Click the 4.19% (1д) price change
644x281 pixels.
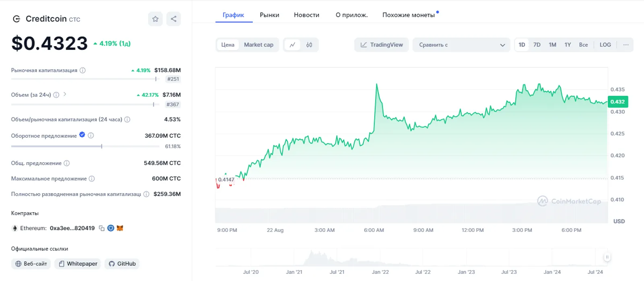click(x=112, y=43)
